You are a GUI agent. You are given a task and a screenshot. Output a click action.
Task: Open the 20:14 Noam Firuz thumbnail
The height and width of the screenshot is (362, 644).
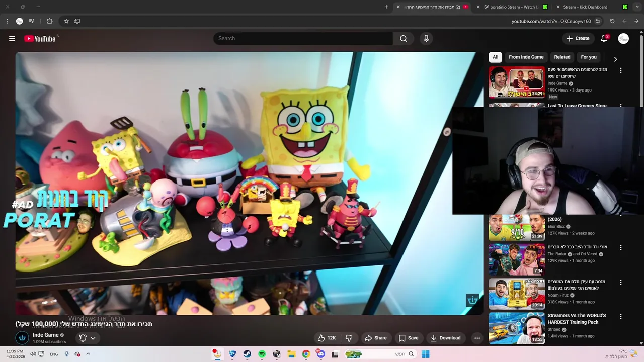[517, 293]
